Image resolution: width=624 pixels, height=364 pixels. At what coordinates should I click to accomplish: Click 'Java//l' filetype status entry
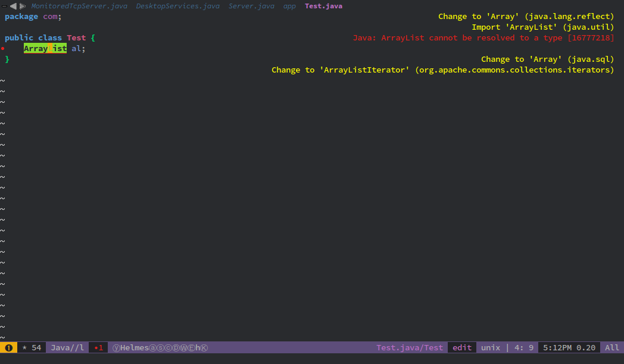67,348
